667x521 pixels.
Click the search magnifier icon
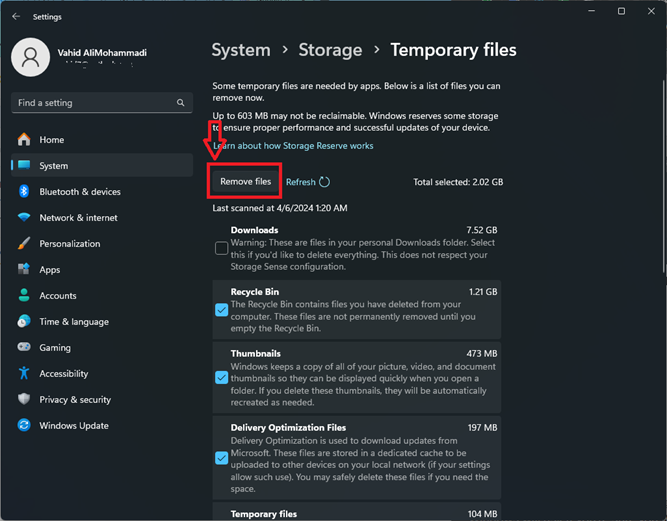click(180, 102)
